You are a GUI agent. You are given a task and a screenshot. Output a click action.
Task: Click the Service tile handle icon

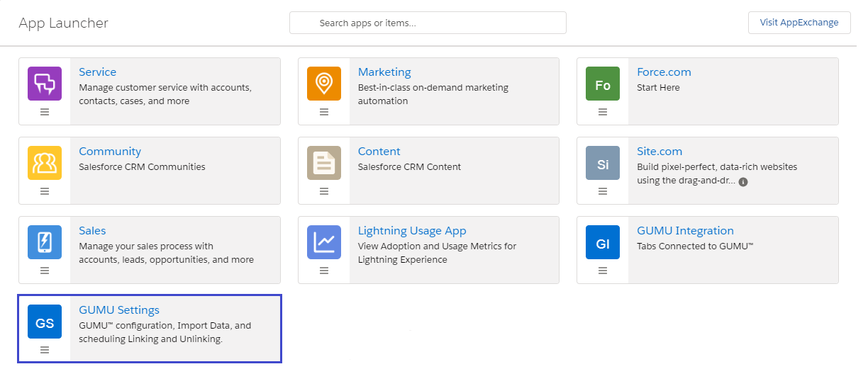pyautogui.click(x=45, y=112)
